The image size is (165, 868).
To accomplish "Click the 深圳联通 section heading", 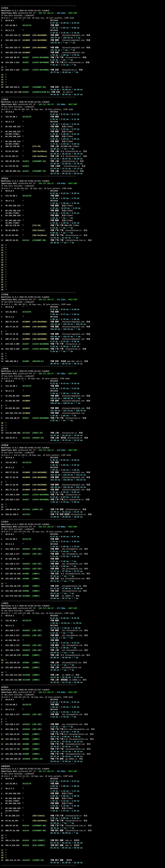I will [5, 445].
